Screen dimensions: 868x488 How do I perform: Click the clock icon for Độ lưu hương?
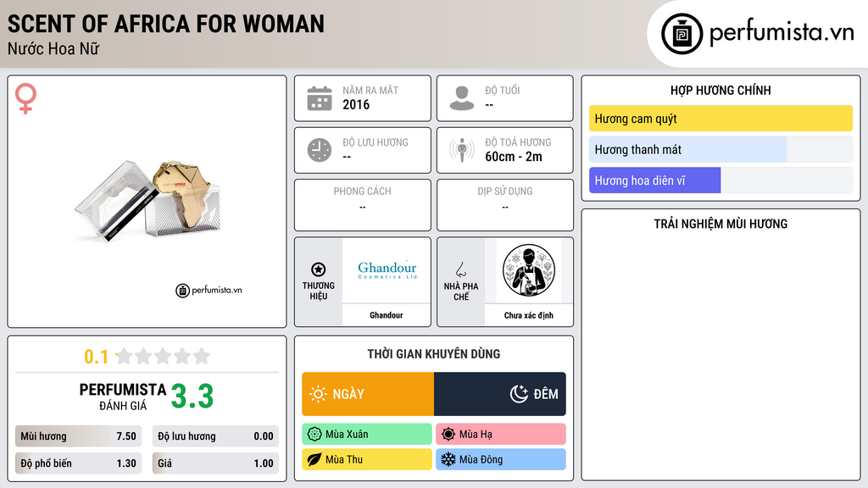[320, 150]
